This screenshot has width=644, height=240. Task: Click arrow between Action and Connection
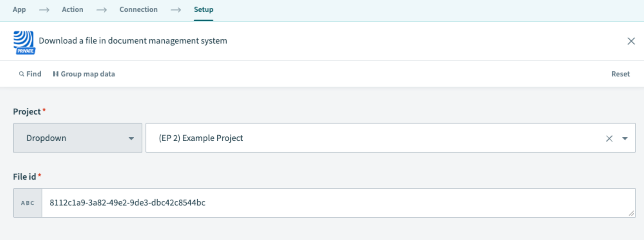101,10
